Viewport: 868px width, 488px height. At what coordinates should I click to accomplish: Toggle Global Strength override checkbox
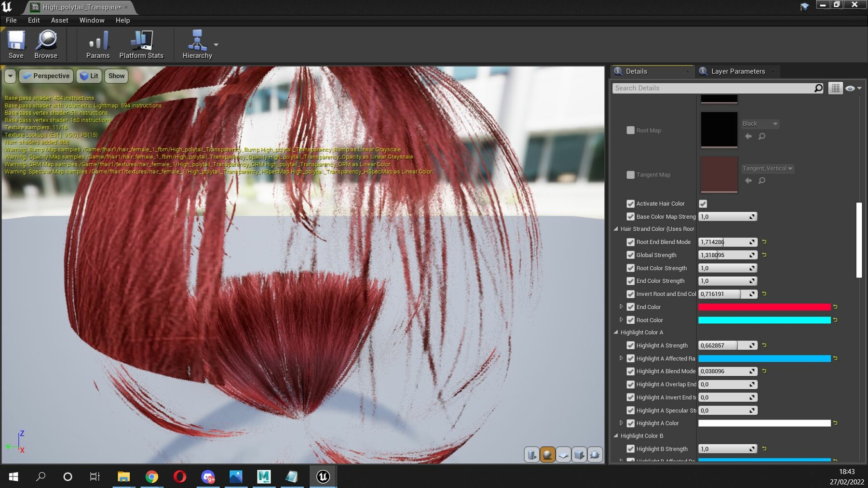[x=630, y=255]
